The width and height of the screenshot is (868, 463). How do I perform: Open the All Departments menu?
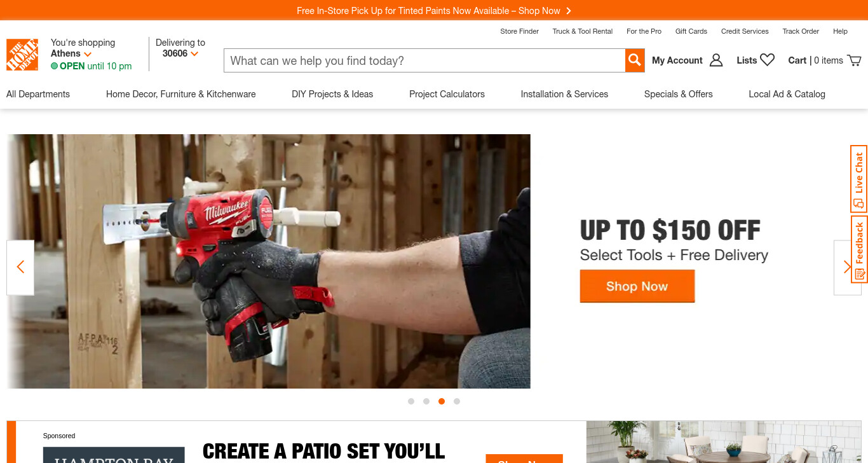click(38, 94)
